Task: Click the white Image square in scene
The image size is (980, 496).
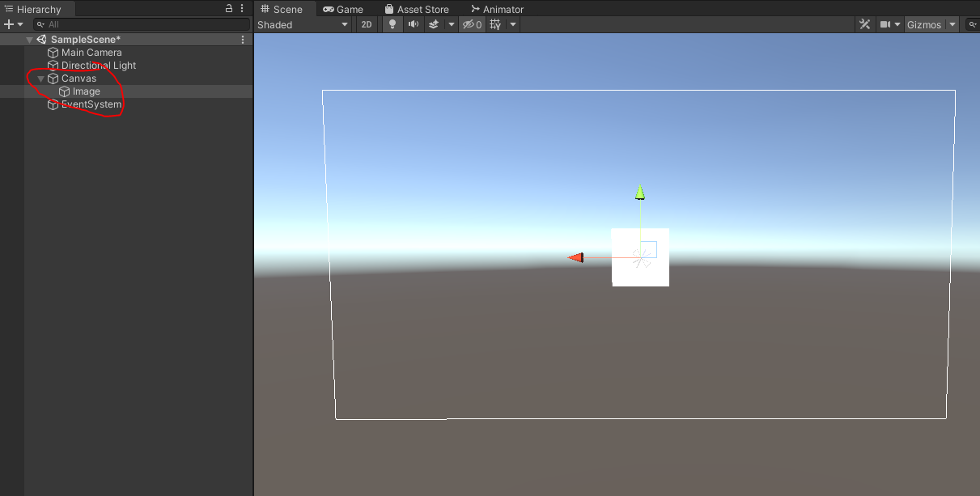Action: (x=640, y=256)
